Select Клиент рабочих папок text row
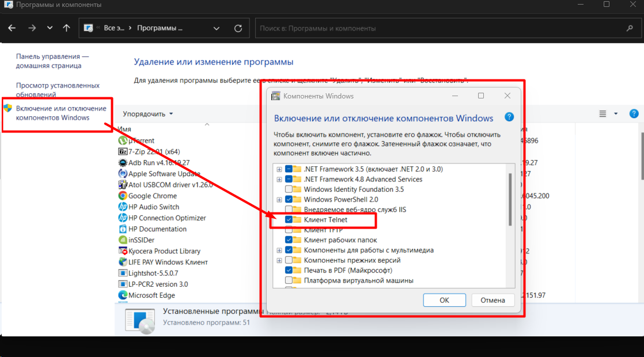This screenshot has width=644, height=357. click(340, 240)
